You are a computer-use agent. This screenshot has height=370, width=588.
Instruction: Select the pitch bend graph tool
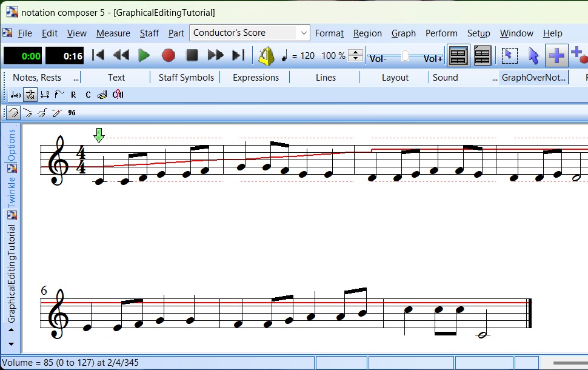tap(59, 95)
